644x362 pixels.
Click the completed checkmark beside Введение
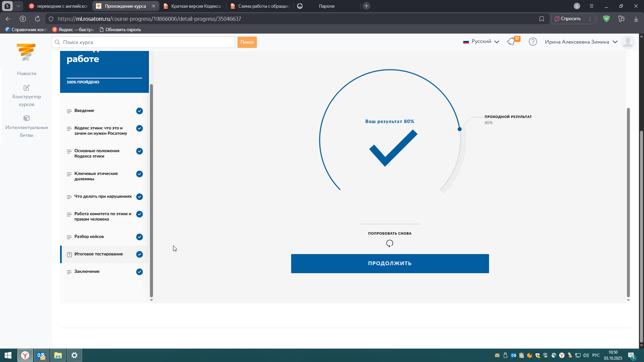pyautogui.click(x=140, y=111)
